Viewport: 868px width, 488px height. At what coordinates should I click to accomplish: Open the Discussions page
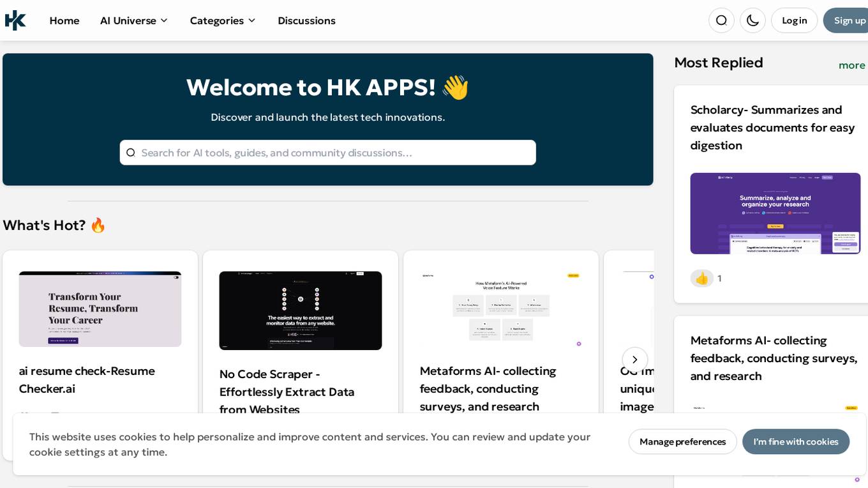click(x=306, y=20)
